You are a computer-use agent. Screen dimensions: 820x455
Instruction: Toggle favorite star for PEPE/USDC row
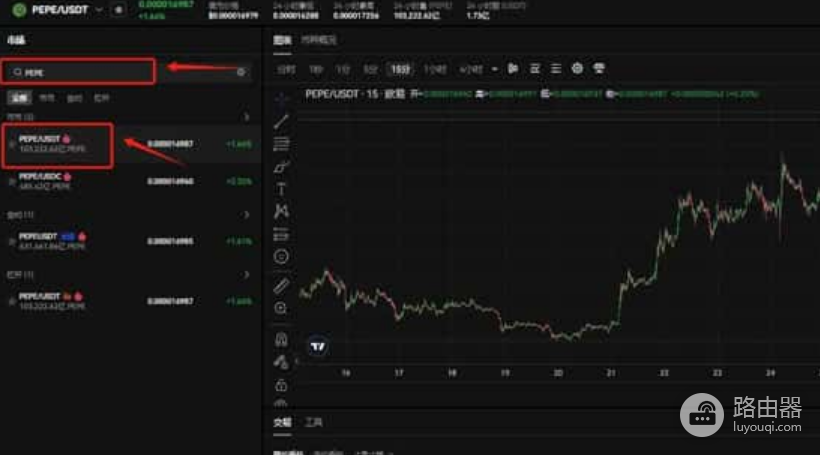12,181
